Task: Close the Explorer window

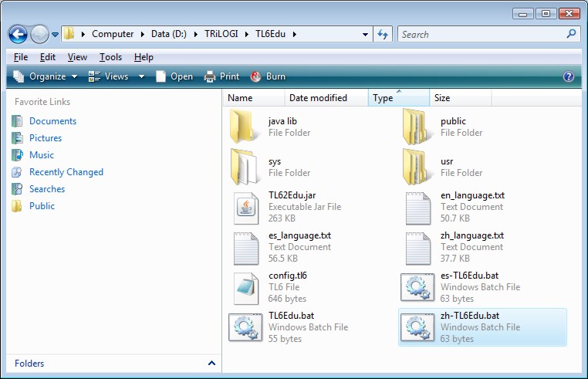Action: tap(569, 14)
